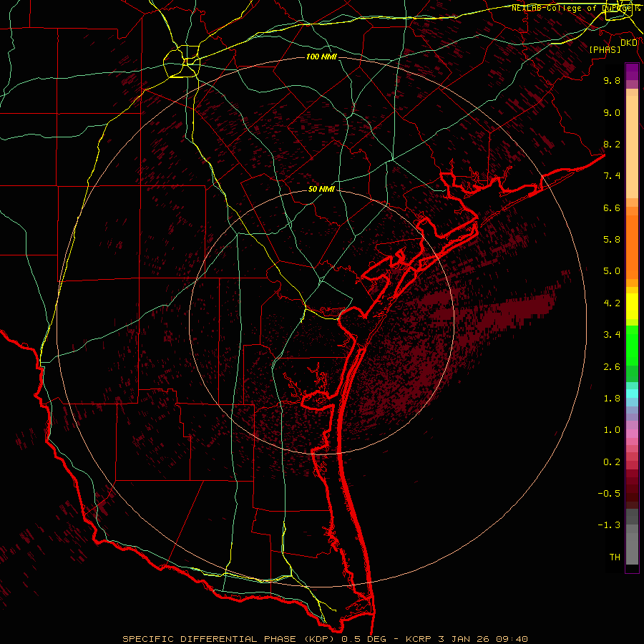The image size is (644, 644).
Task: Select the 0.2 scale value
Action: (612, 462)
